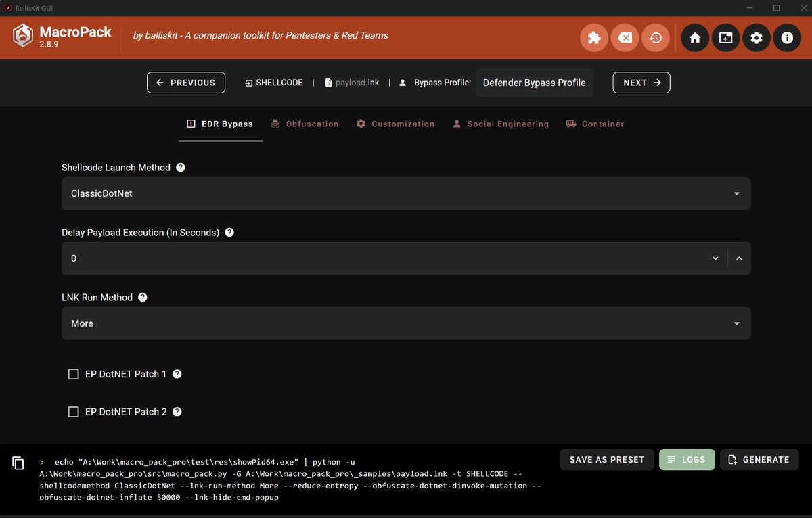This screenshot has width=812, height=518.
Task: Show help for LNK Run Method
Action: [143, 297]
